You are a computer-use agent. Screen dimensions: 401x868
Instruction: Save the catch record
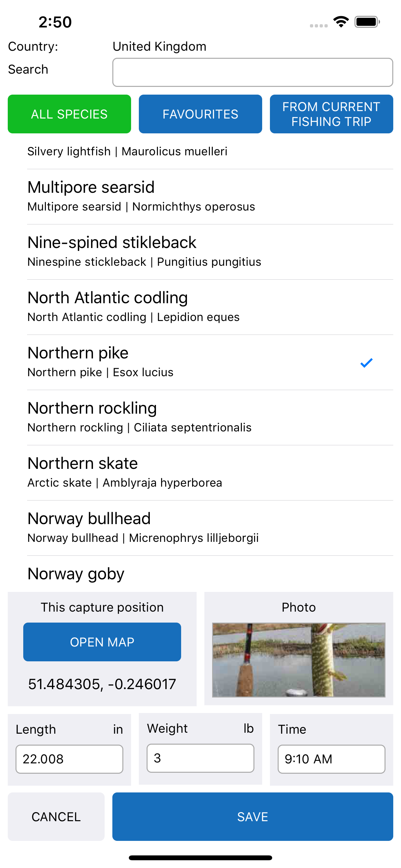click(x=253, y=816)
